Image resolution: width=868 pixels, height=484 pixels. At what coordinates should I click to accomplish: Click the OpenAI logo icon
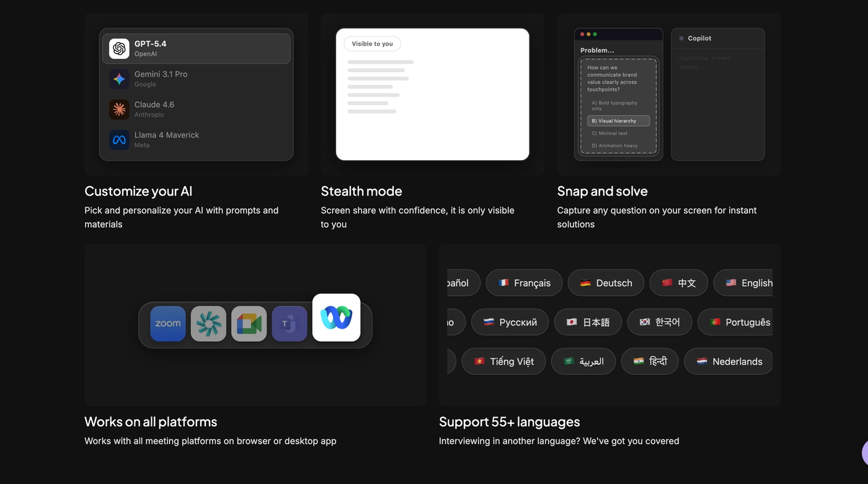(x=119, y=49)
